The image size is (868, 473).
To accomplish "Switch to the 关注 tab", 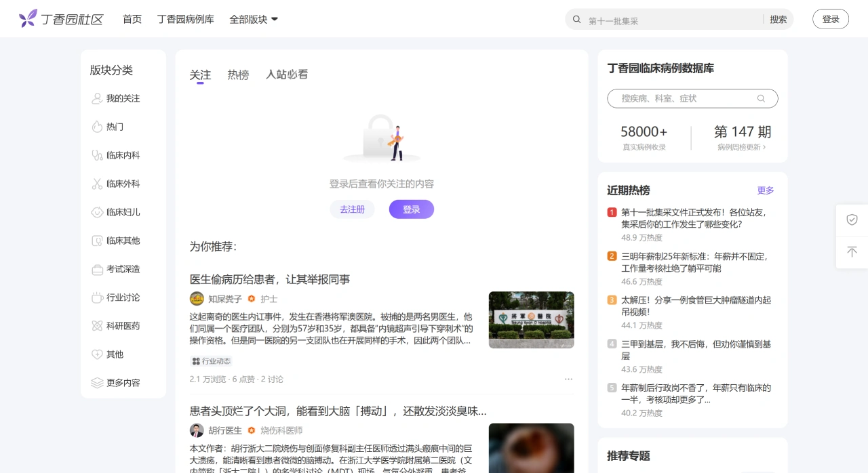I will tap(200, 75).
